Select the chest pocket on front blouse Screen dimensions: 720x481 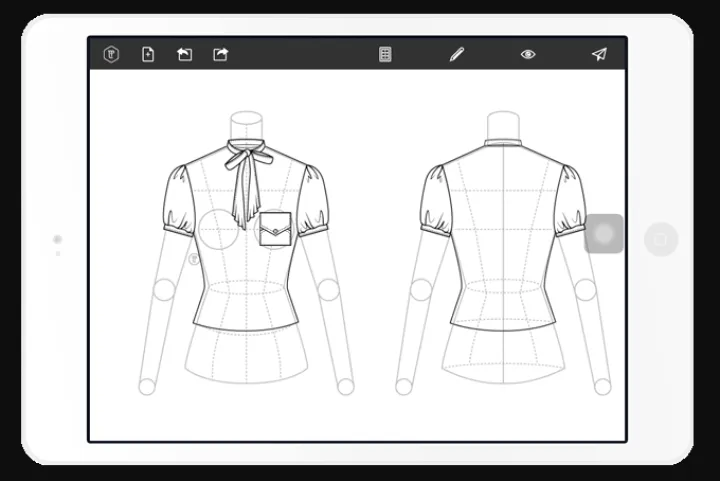(x=274, y=230)
